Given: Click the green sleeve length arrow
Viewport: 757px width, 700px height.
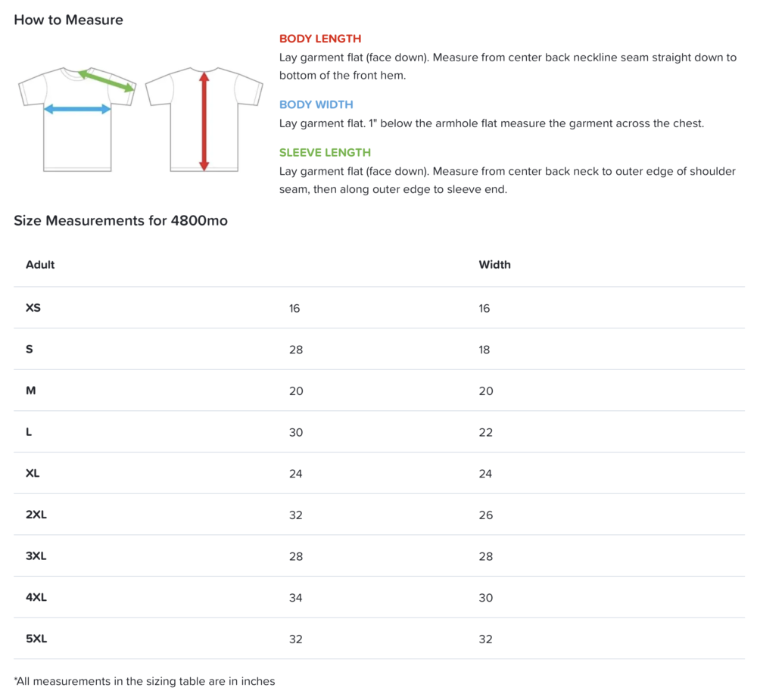Looking at the screenshot, I should [106, 81].
